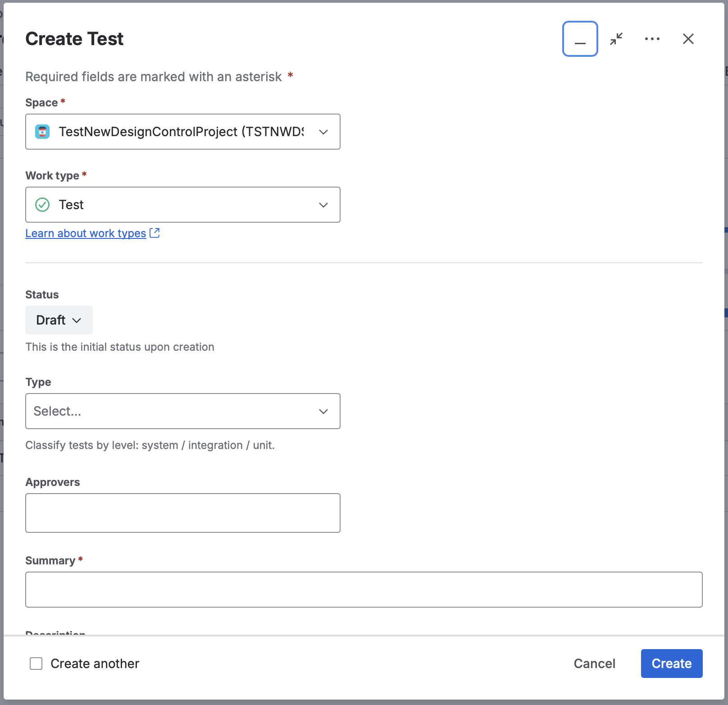Minimize the Create Test dialog
Screen dimensions: 728x705
click(580, 39)
